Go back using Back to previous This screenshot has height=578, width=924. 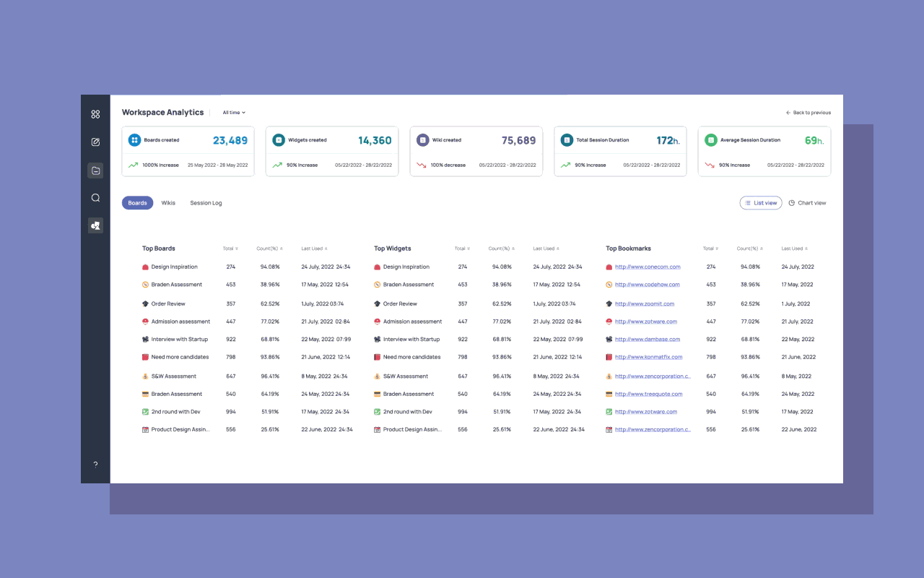tap(808, 113)
